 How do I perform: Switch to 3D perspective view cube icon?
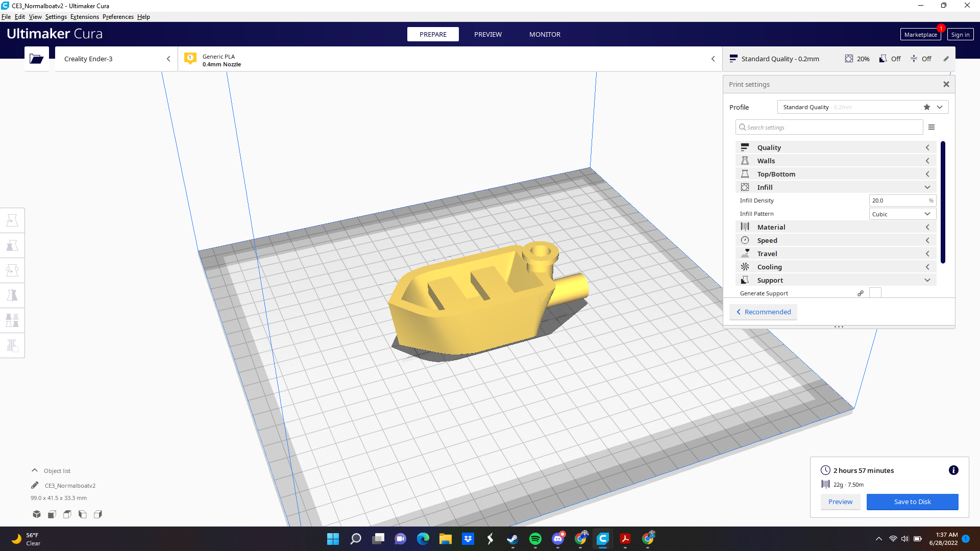tap(37, 514)
